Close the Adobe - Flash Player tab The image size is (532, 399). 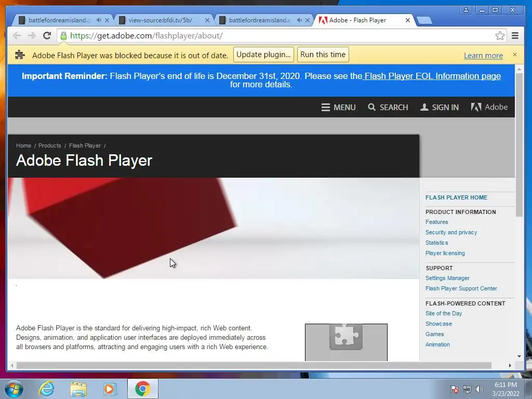tap(408, 20)
